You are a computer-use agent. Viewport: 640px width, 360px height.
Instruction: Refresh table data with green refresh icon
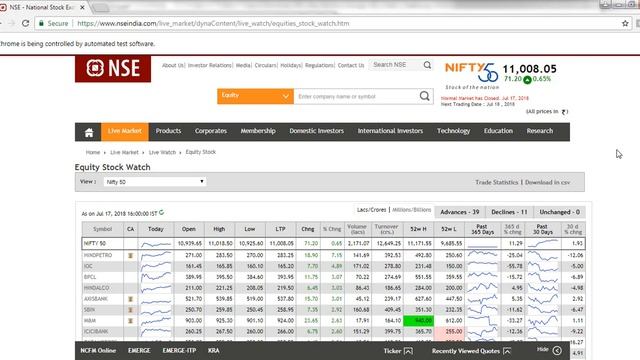click(162, 212)
